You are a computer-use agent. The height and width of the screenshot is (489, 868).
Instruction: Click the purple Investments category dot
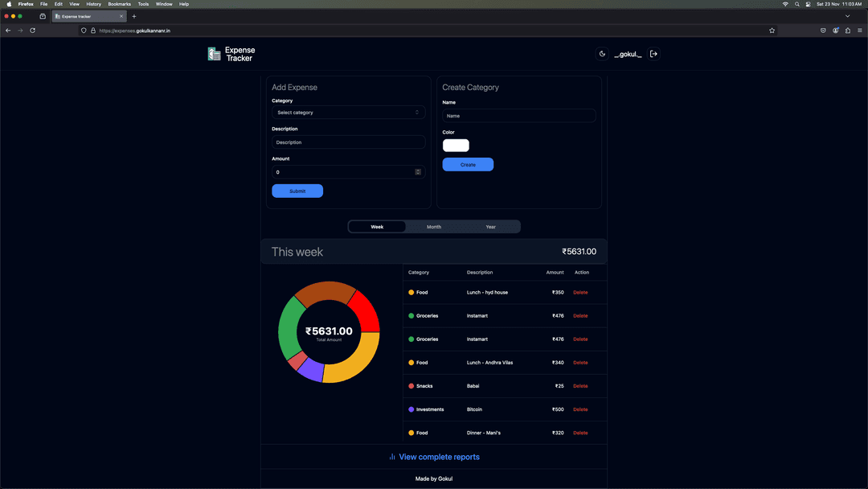click(x=411, y=409)
